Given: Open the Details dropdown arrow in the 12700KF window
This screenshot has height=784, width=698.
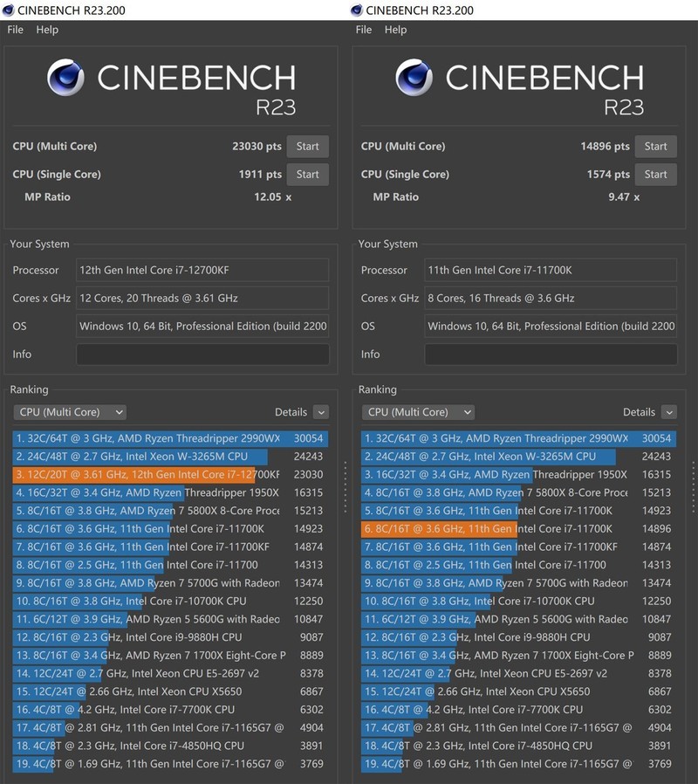Looking at the screenshot, I should [320, 412].
